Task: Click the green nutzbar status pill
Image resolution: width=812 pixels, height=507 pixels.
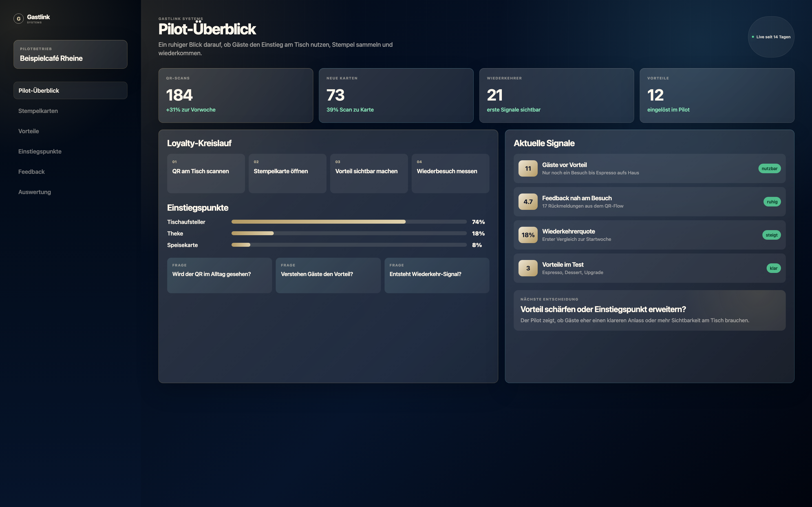Action: [769, 168]
